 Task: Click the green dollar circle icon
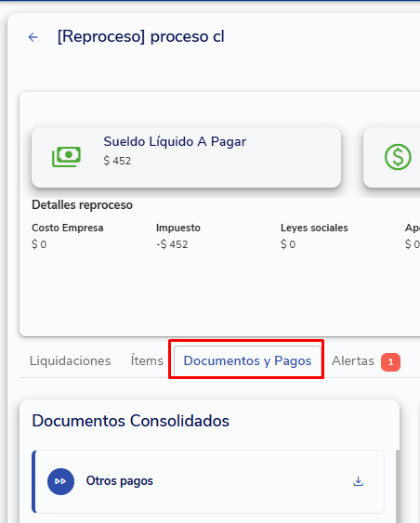(x=398, y=157)
